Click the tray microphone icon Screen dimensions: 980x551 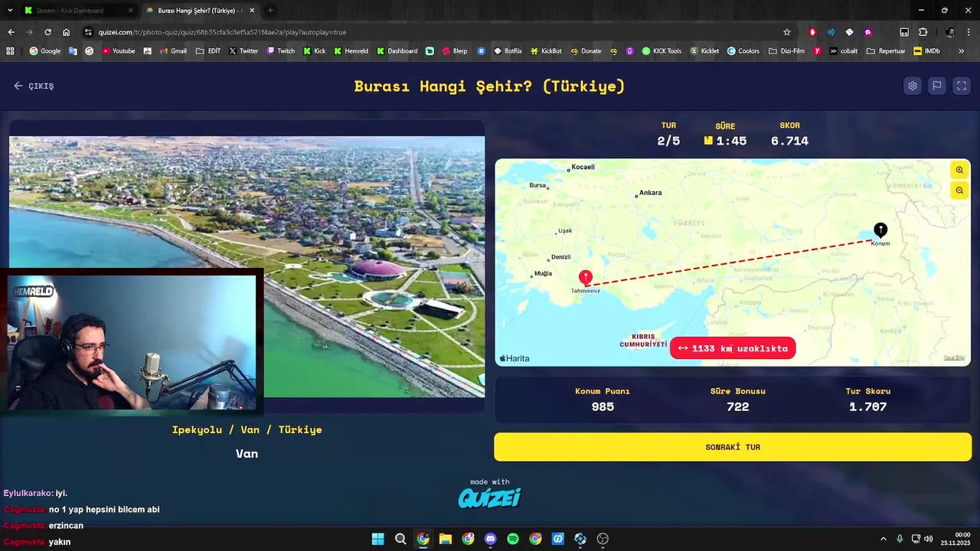pyautogui.click(x=900, y=539)
